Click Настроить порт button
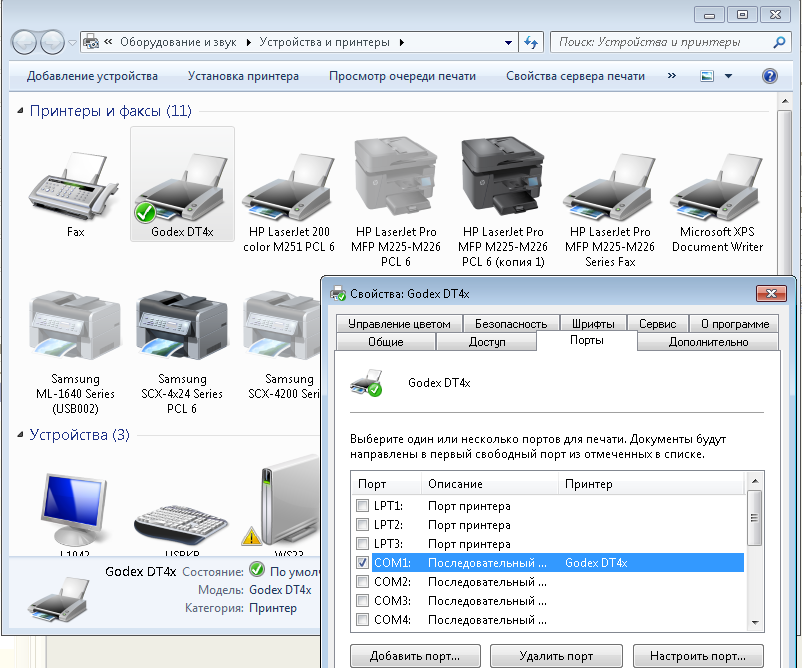This screenshot has height=668, width=802. pyautogui.click(x=698, y=656)
